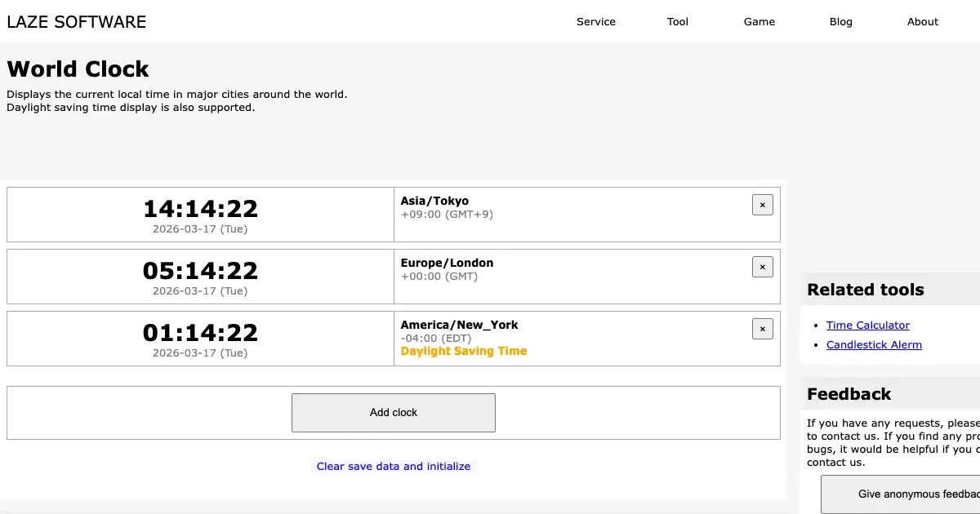Viewport: 980px width, 514px height.
Task: Delete the America/New_York clock
Action: (x=762, y=329)
